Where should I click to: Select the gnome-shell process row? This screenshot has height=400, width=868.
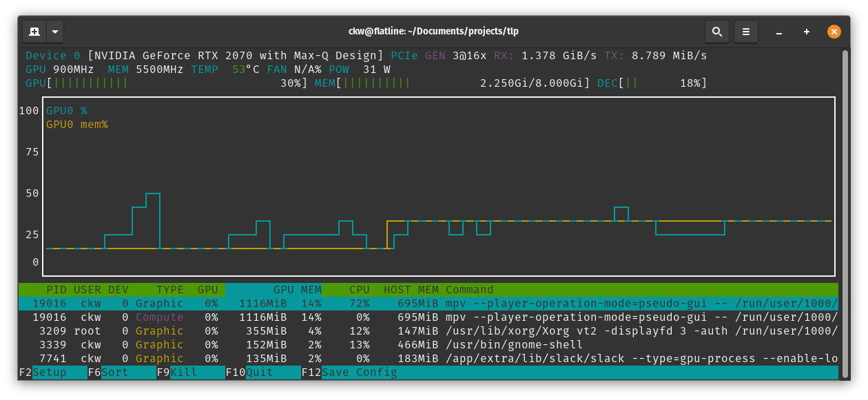click(276, 344)
